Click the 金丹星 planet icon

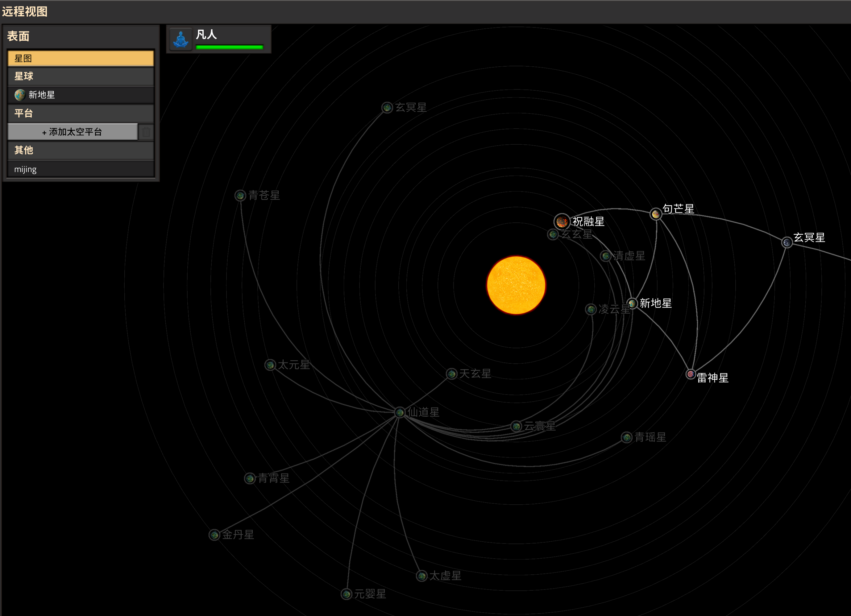coord(214,535)
